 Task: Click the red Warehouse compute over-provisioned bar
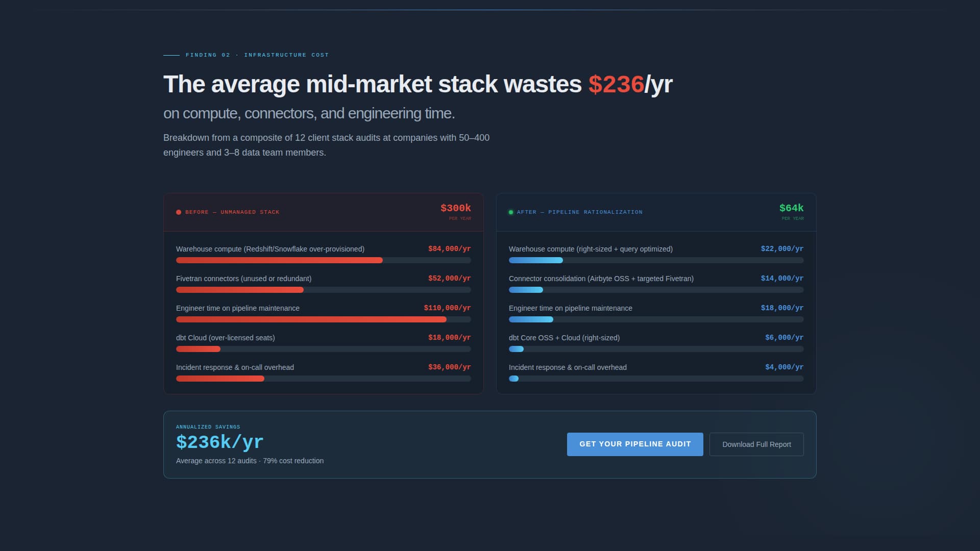click(x=279, y=260)
